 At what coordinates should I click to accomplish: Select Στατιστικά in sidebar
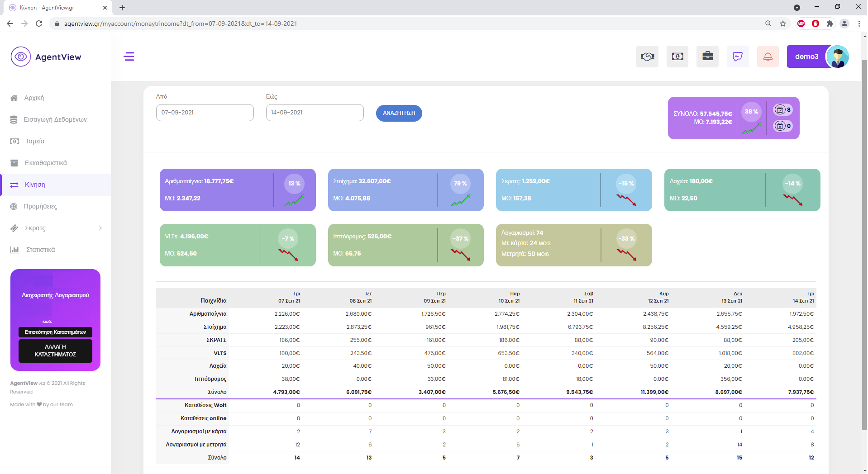tap(40, 250)
